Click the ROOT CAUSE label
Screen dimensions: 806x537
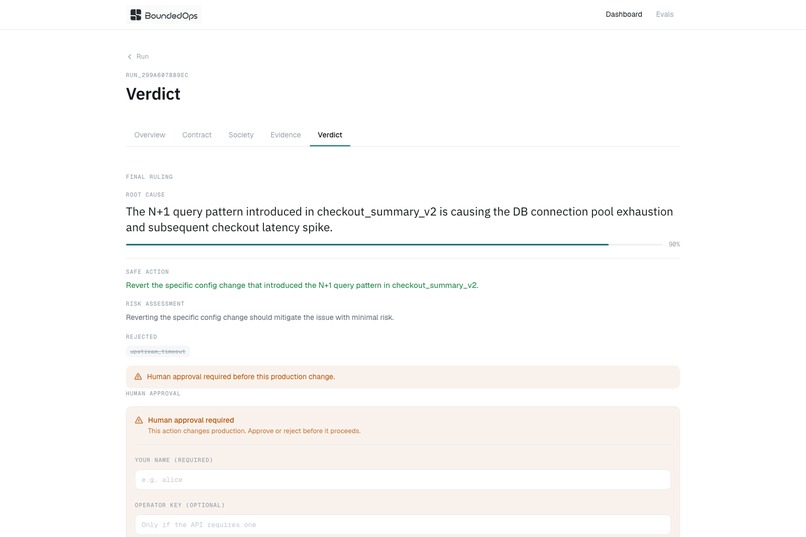point(145,195)
